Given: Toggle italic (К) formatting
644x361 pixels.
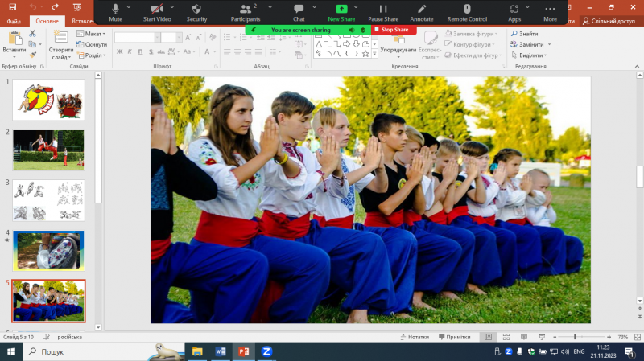Looking at the screenshot, I should pos(130,51).
